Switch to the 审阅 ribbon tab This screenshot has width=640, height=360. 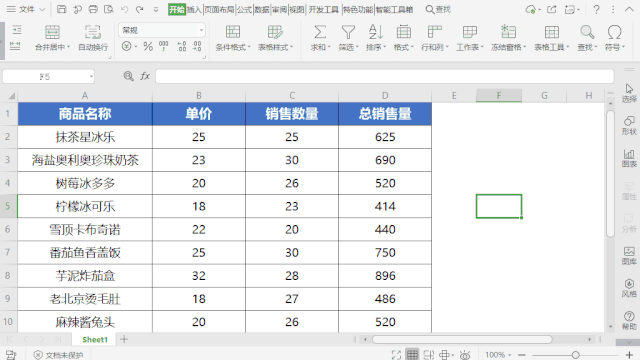click(279, 9)
